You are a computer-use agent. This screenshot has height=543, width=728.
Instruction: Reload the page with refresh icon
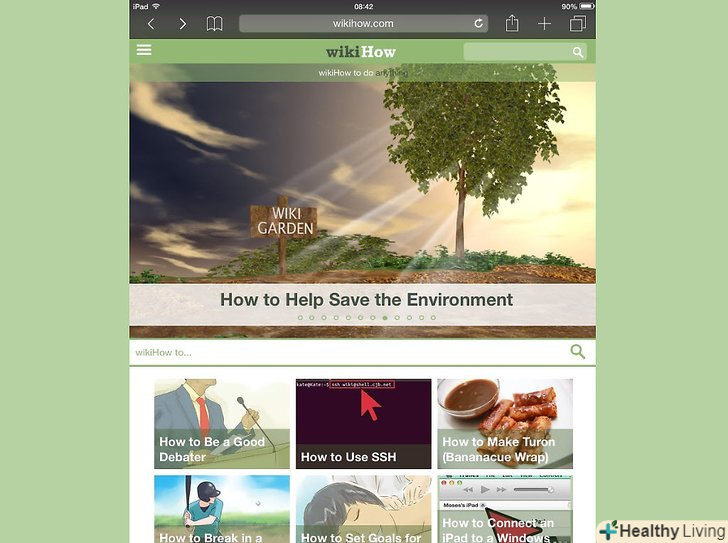(478, 23)
